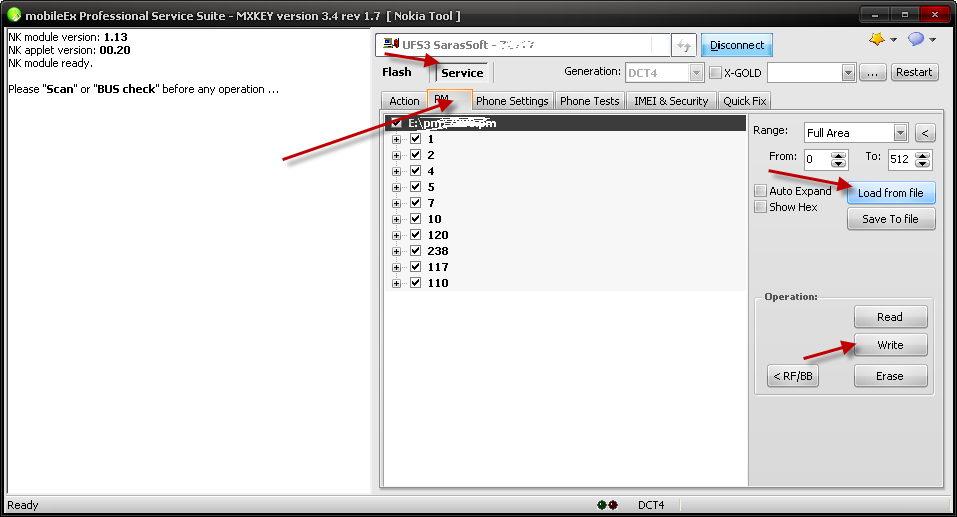Click the To value stepper arrows
The image size is (957, 517).
(x=923, y=159)
